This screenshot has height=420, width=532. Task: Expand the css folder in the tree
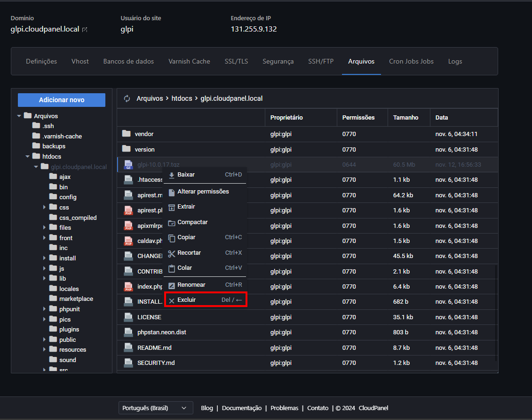pyautogui.click(x=44, y=207)
